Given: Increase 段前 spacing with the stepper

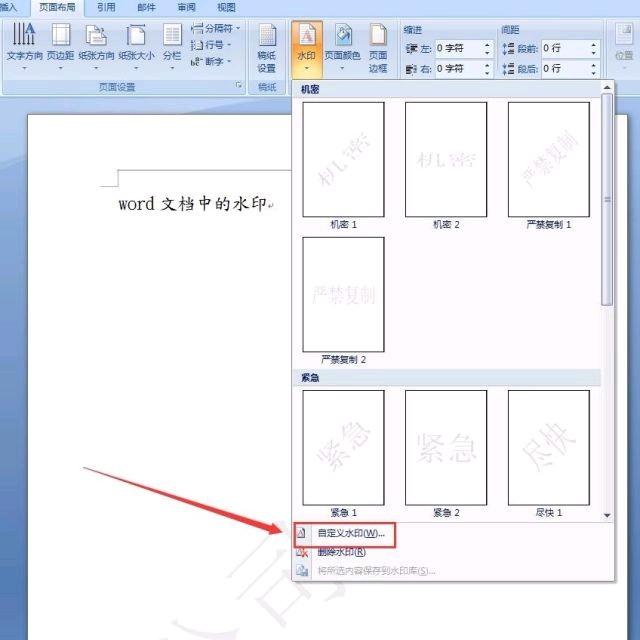Looking at the screenshot, I should tap(593, 44).
